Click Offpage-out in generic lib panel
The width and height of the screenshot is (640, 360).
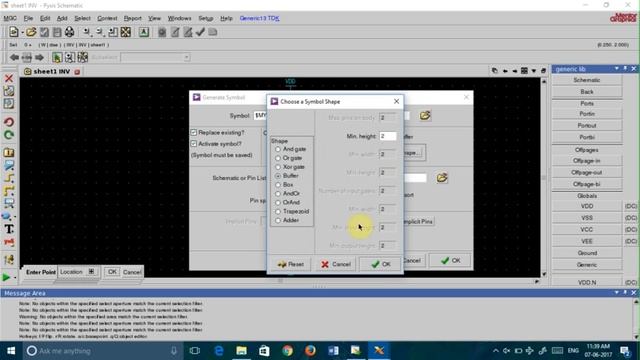point(587,173)
